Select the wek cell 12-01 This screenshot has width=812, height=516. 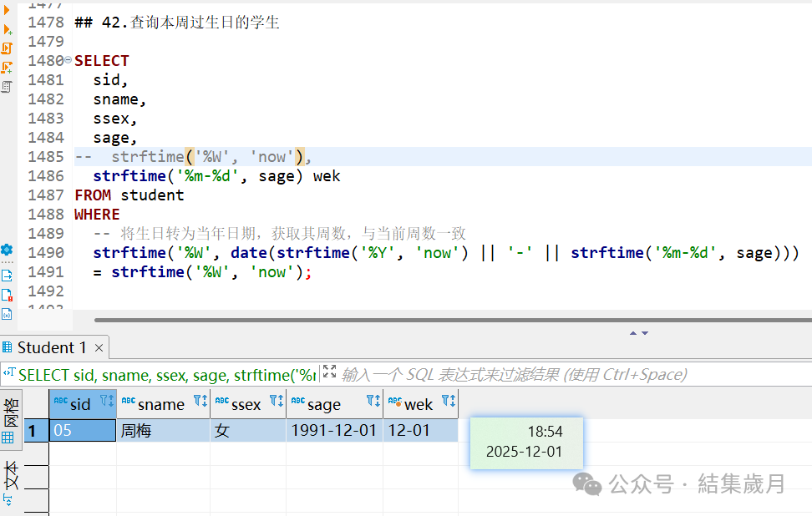coord(420,431)
